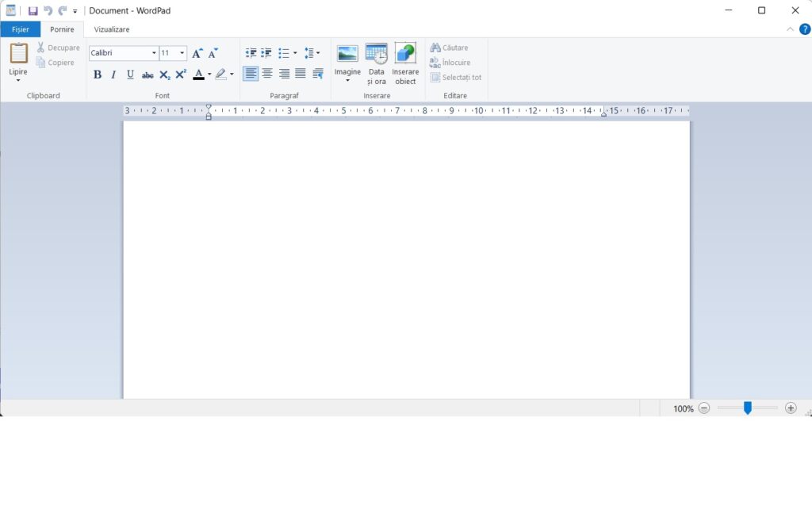The height and width of the screenshot is (509, 812).
Task: Insert Data și ora
Action: [x=377, y=63]
